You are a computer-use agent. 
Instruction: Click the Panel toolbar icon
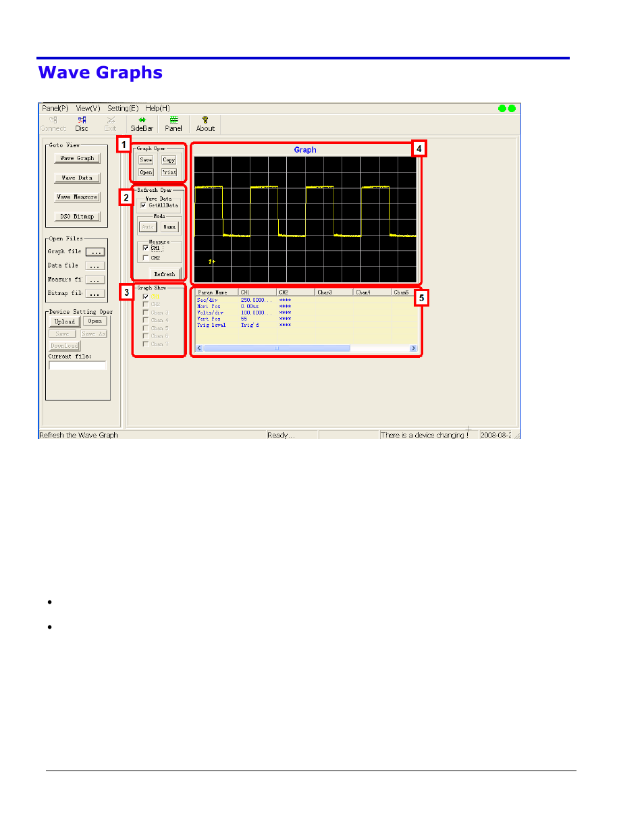click(x=173, y=124)
